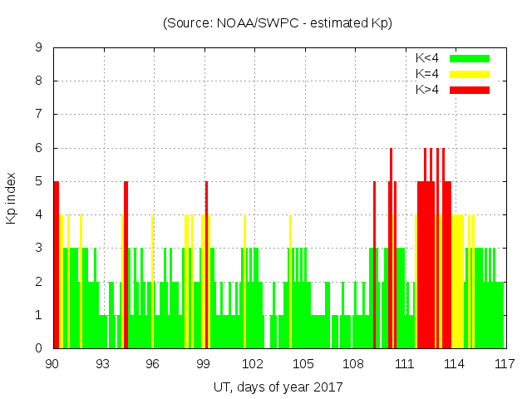Click the green K<4 legend swatch
532x399 pixels.
click(x=469, y=58)
